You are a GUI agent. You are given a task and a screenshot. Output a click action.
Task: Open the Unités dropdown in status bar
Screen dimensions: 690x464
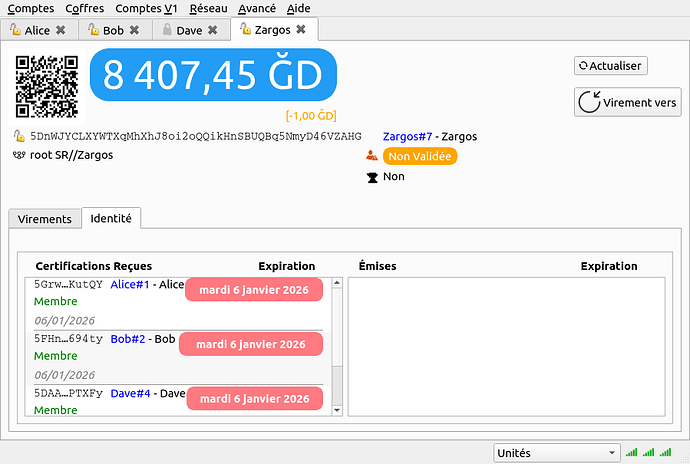click(556, 453)
